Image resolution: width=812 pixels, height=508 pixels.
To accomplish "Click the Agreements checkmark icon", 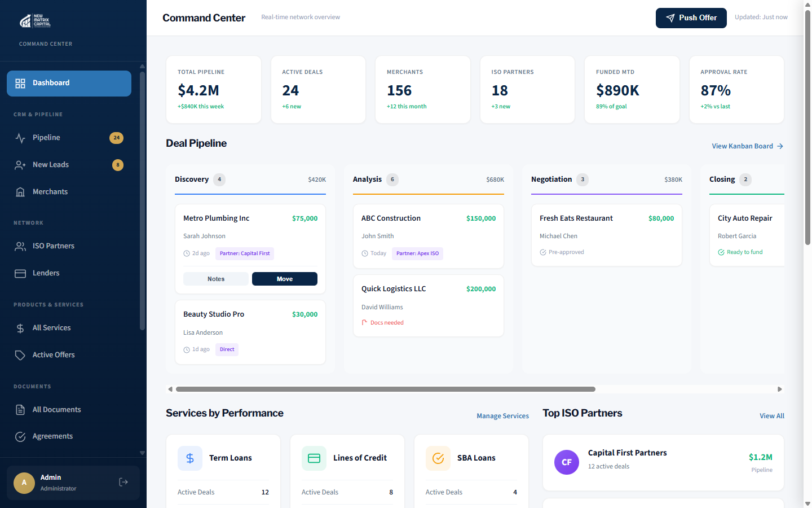I will coord(20,436).
